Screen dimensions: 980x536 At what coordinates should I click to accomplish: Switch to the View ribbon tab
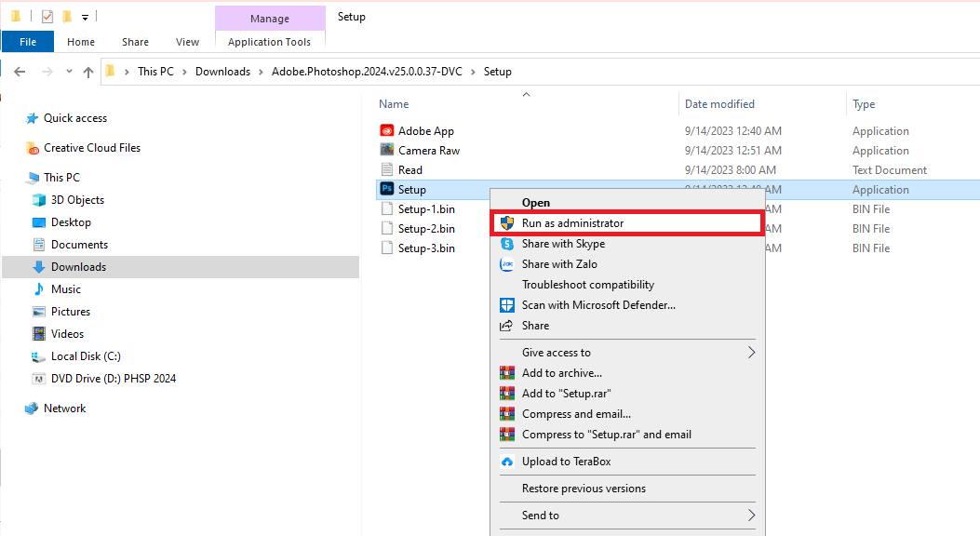pyautogui.click(x=187, y=41)
